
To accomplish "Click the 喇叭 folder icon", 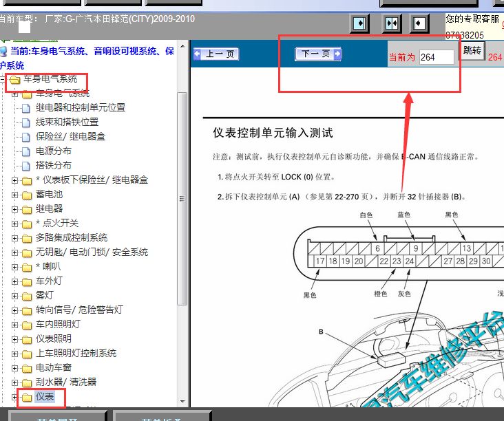I will (x=27, y=268).
